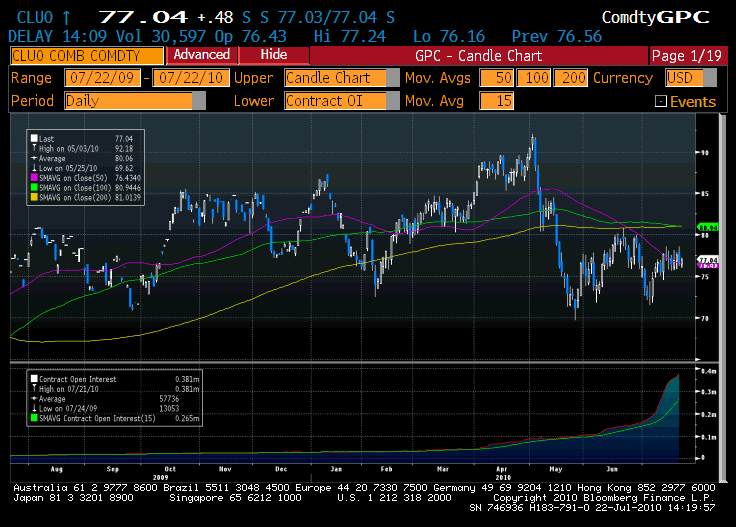Click the High on 05/03/10 legend icon

pyautogui.click(x=34, y=148)
